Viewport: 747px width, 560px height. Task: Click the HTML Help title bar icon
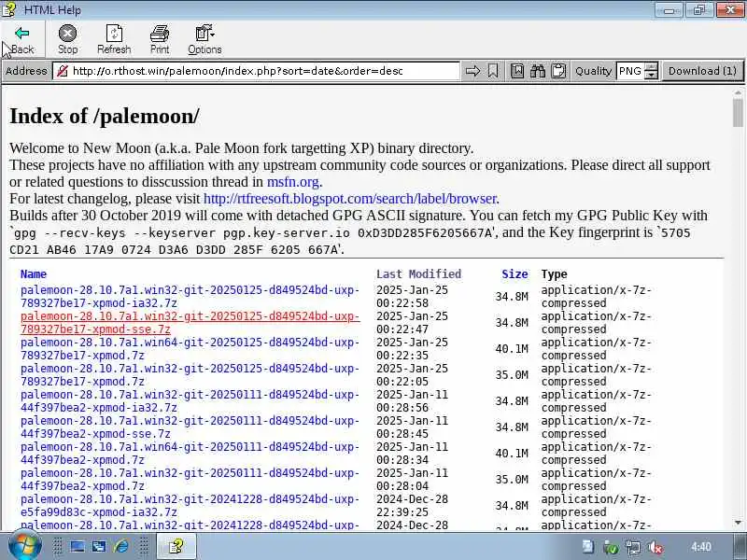9,9
